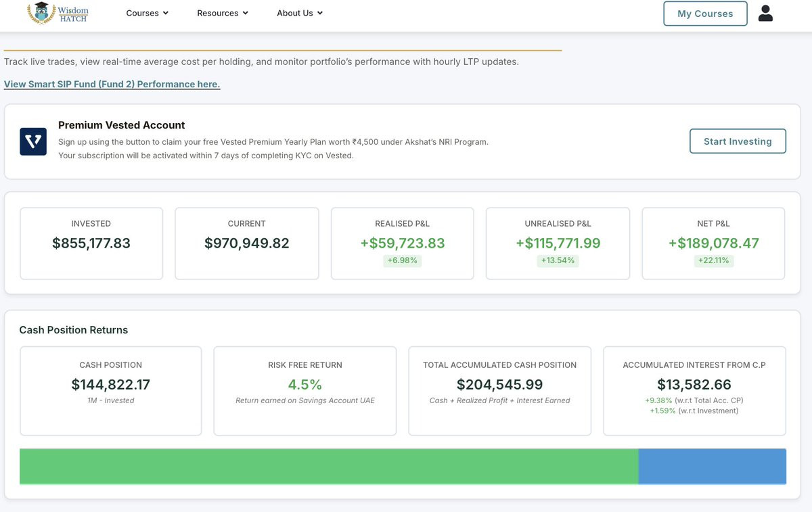Click the Unrealised P&L +13.54% badge
The image size is (812, 512).
point(558,260)
